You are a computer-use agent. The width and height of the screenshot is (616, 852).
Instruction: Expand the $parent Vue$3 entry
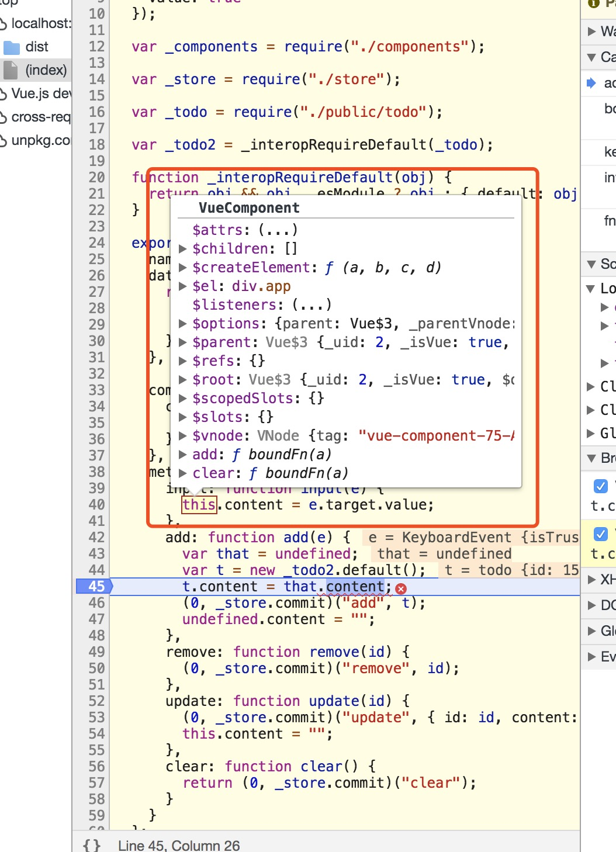182,342
